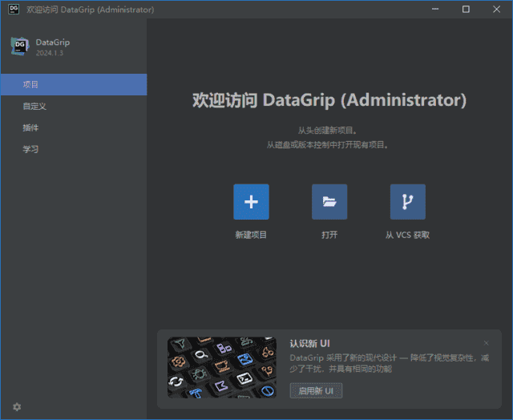Screen dimensions: 513x420
Task: Click the DataGrip logo in the sidebar
Action: tap(19, 46)
